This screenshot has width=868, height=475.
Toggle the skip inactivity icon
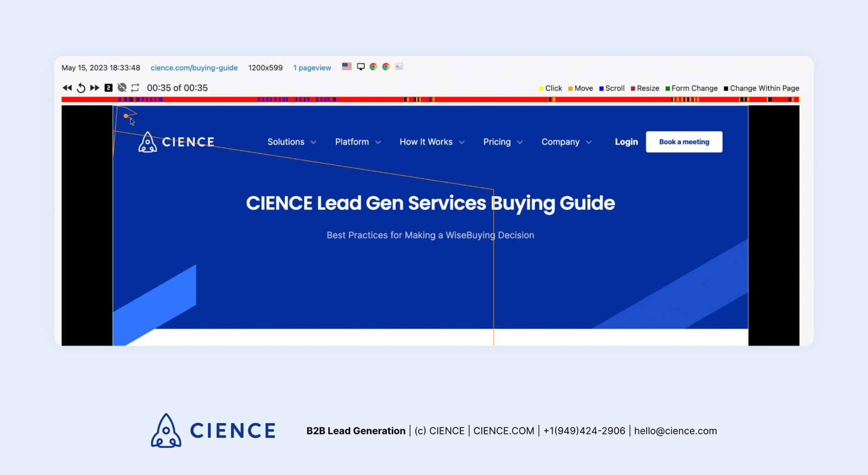122,88
